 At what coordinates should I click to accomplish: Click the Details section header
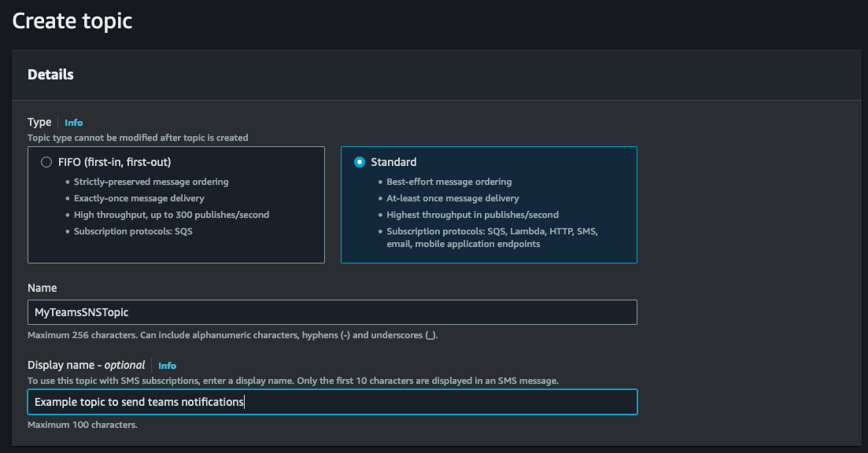[50, 75]
